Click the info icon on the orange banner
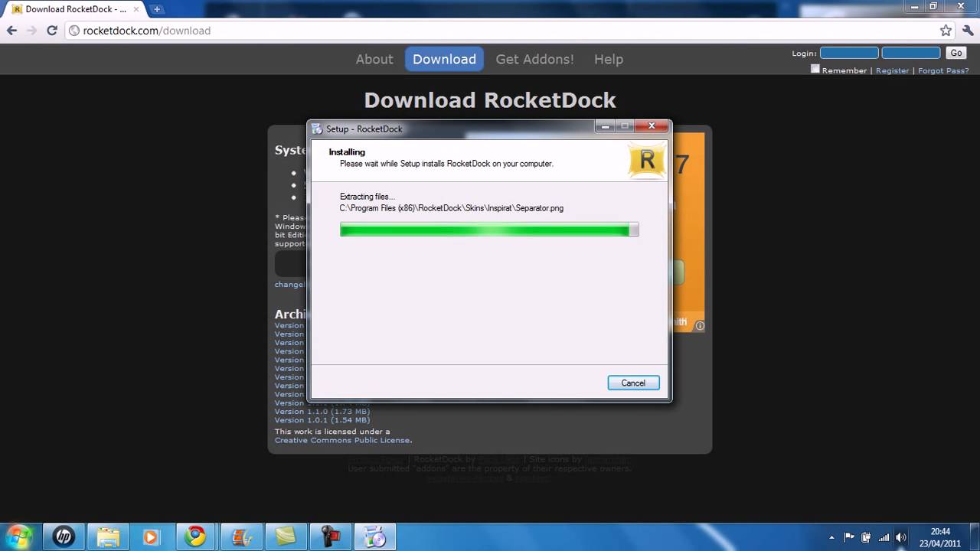The height and width of the screenshot is (551, 980). pyautogui.click(x=699, y=325)
